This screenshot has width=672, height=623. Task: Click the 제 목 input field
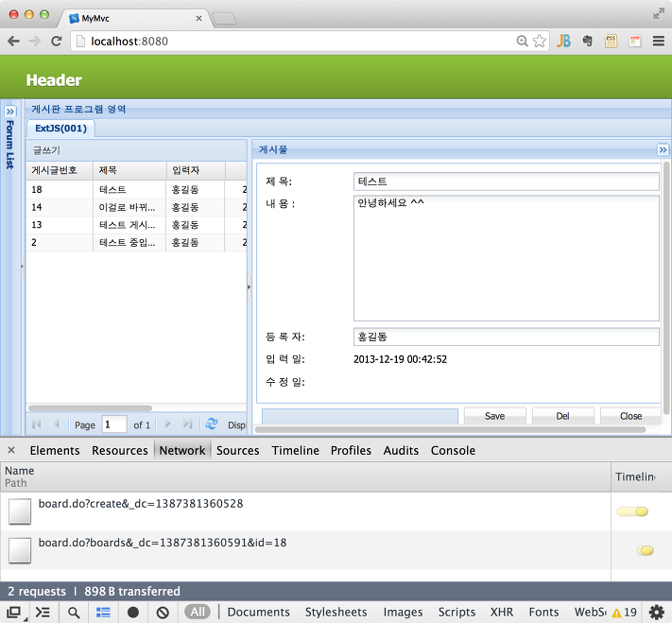507,182
